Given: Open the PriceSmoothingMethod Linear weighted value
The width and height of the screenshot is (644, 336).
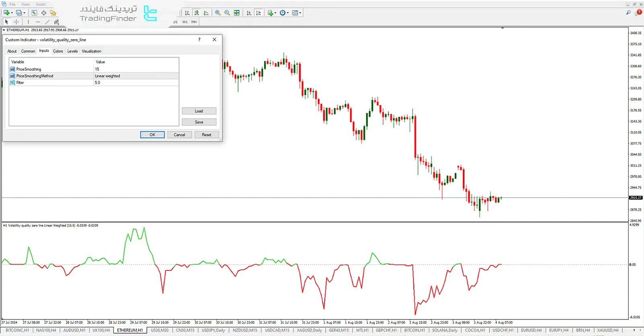Looking at the screenshot, I should point(136,76).
